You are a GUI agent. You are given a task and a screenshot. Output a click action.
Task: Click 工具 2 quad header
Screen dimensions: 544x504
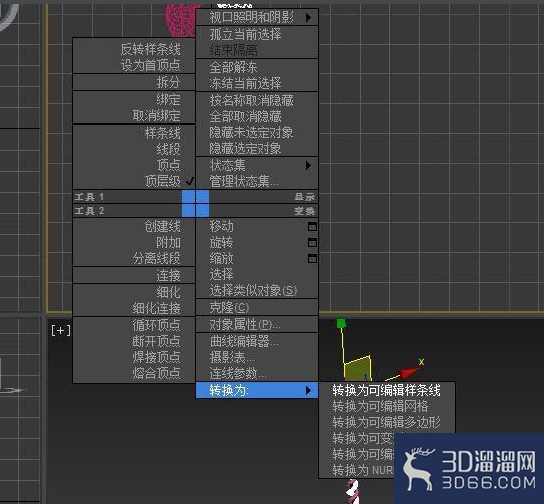[134, 211]
